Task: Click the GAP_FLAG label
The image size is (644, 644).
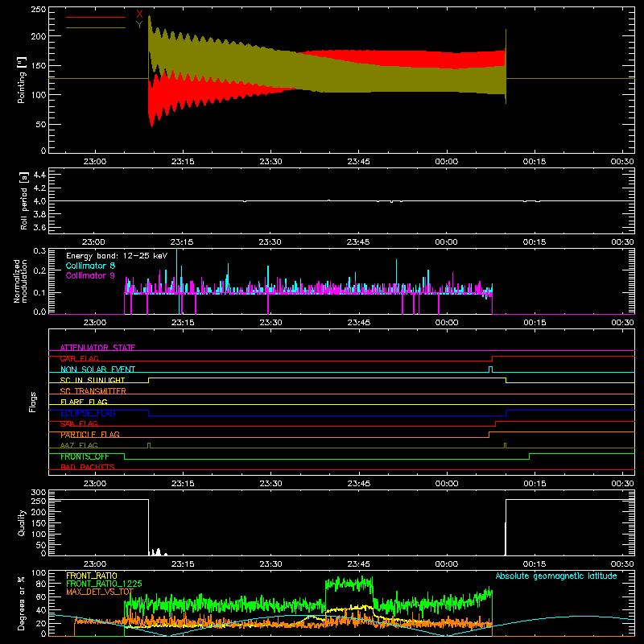Action: coord(79,358)
